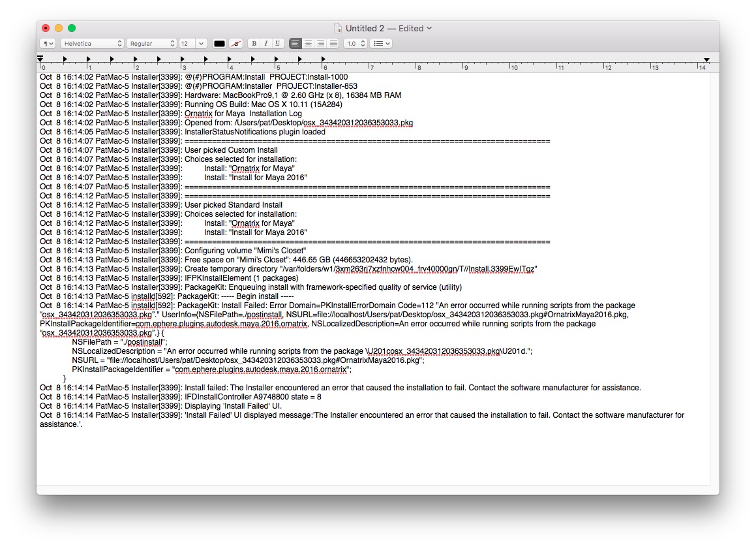Justify the text alignment
Screen dimensions: 756x547
pyautogui.click(x=333, y=44)
